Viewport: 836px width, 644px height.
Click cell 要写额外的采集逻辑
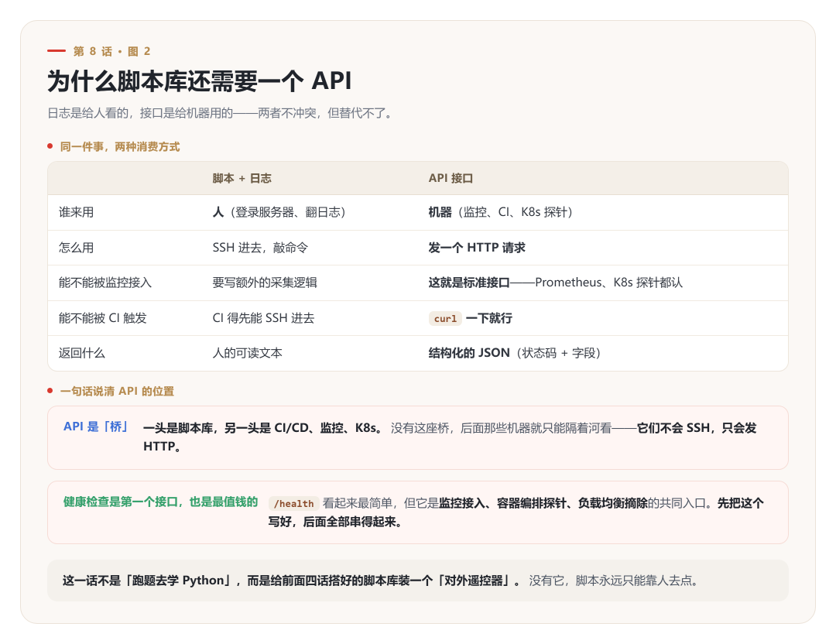(265, 283)
